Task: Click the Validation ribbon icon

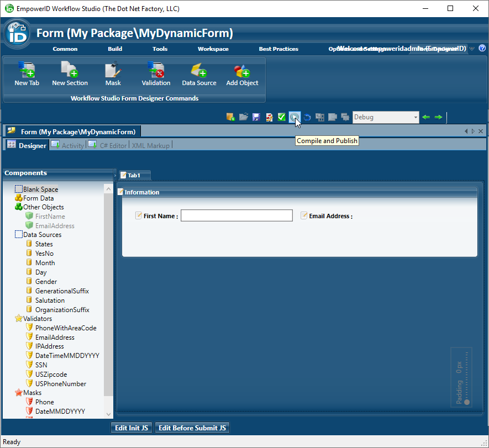Action: pos(156,71)
